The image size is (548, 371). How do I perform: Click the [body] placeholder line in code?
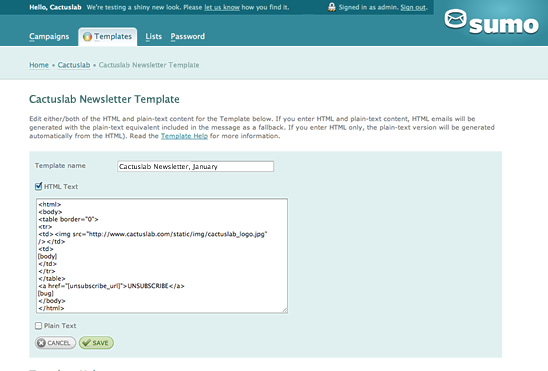47,256
